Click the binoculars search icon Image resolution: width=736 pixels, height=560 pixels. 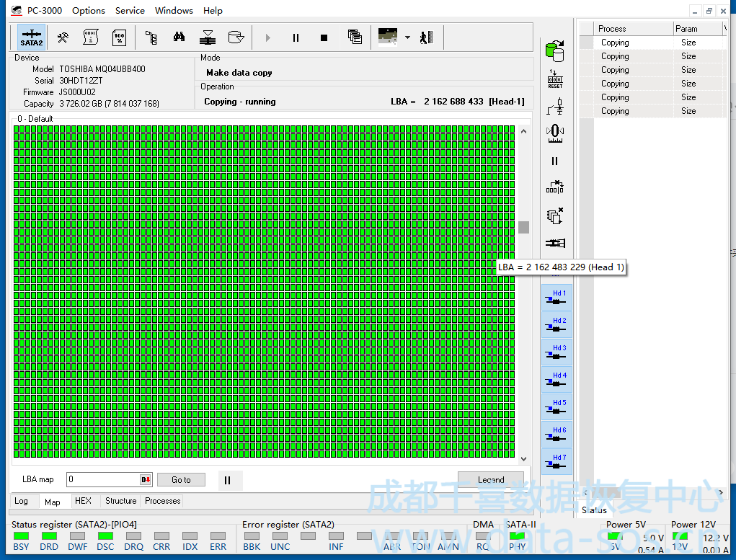[179, 37]
